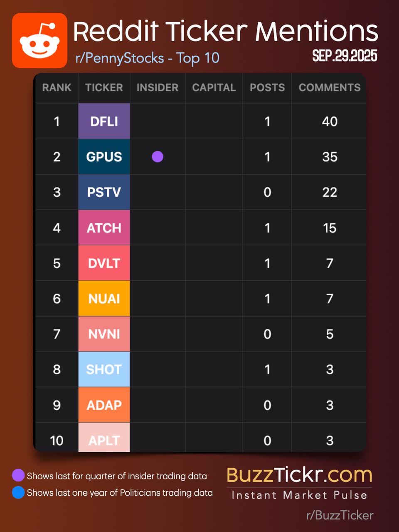This screenshot has height=532, width=399.
Task: Sort by the INSIDER column header
Action: pos(158,88)
